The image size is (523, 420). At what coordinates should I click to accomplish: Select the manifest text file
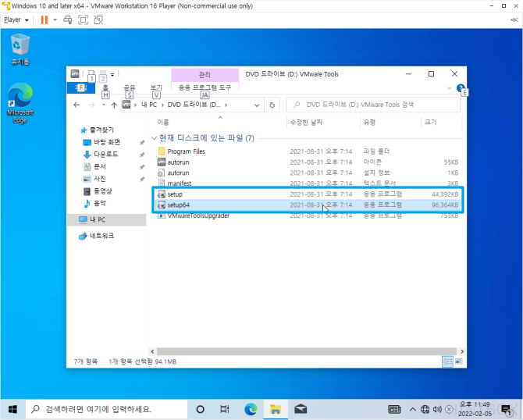point(308,183)
